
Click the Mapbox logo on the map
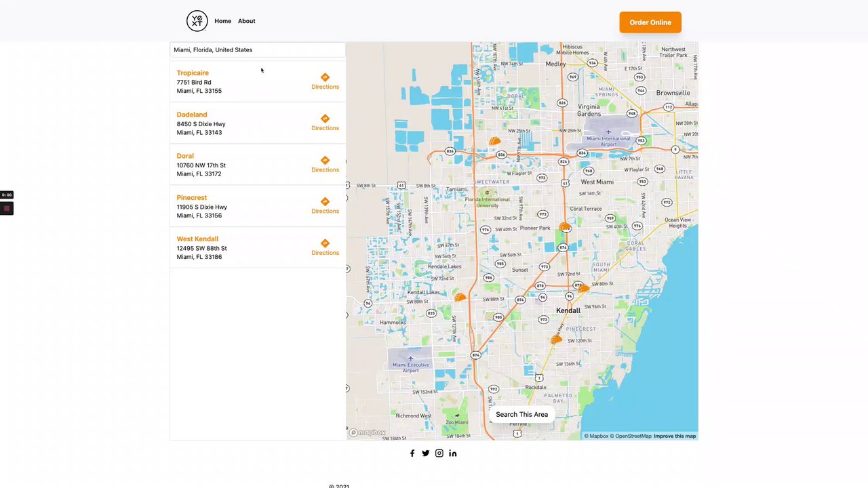(x=368, y=432)
